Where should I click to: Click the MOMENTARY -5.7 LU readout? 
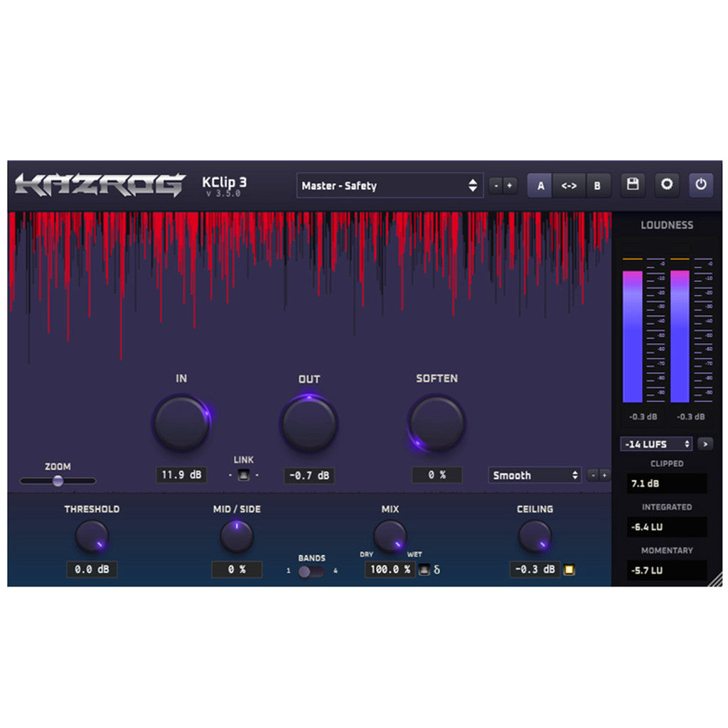667,570
